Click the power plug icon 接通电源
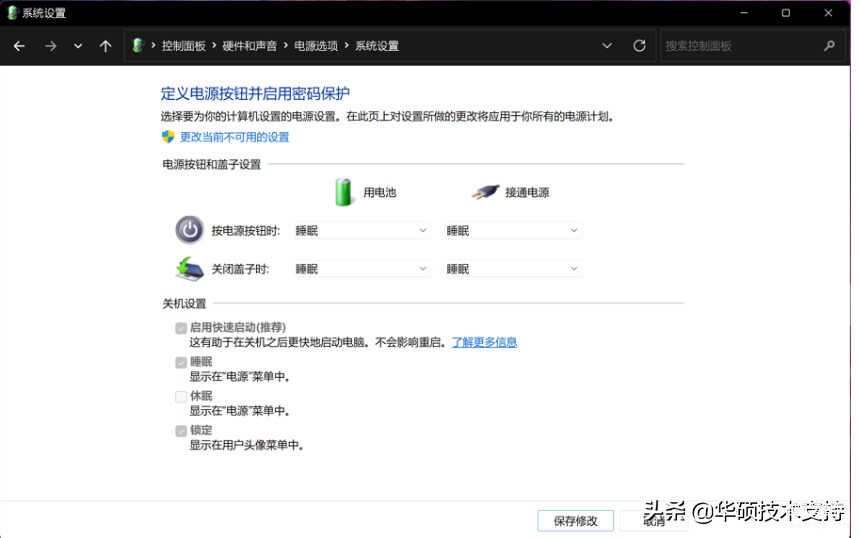 [x=485, y=192]
